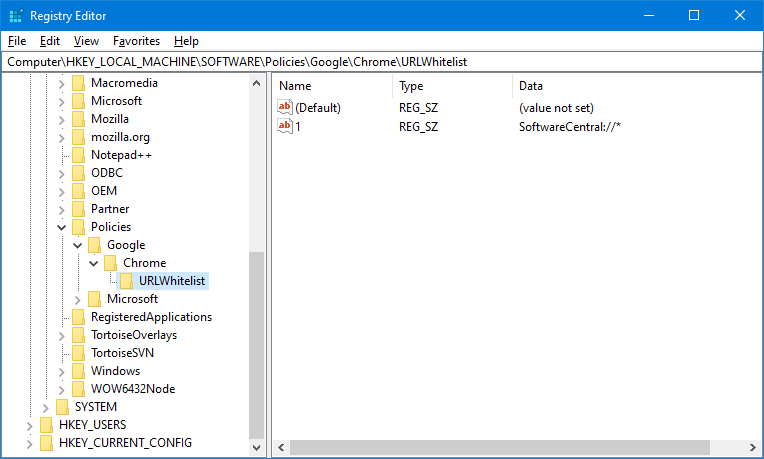Click the HKEY_USERS hive folder icon
This screenshot has width=764, height=459.
coord(47,425)
